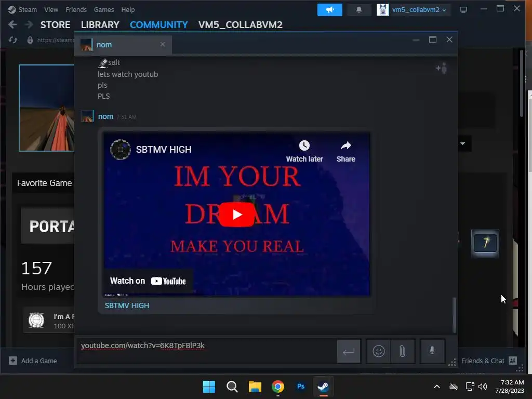Click the Add a Game plus icon
The height and width of the screenshot is (399, 532).
[x=13, y=361]
